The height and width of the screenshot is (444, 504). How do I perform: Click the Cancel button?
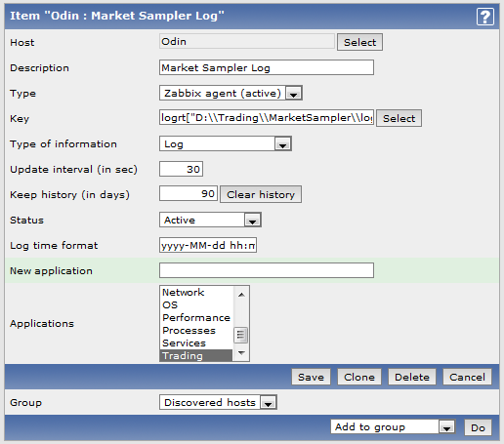point(467,377)
